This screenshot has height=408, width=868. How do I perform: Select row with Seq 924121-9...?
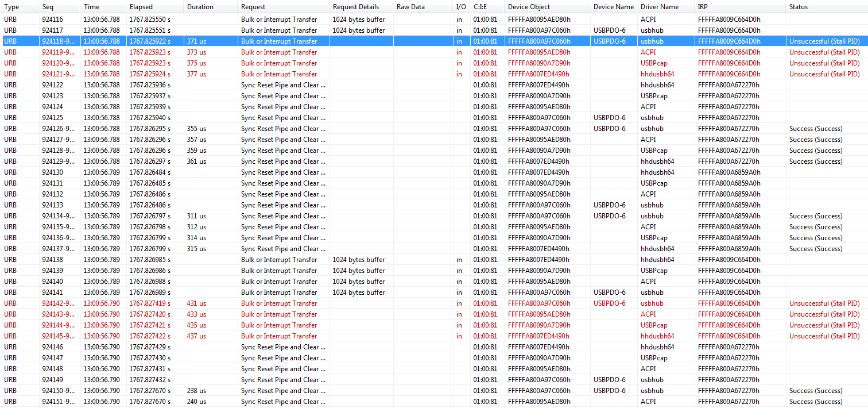(434, 74)
